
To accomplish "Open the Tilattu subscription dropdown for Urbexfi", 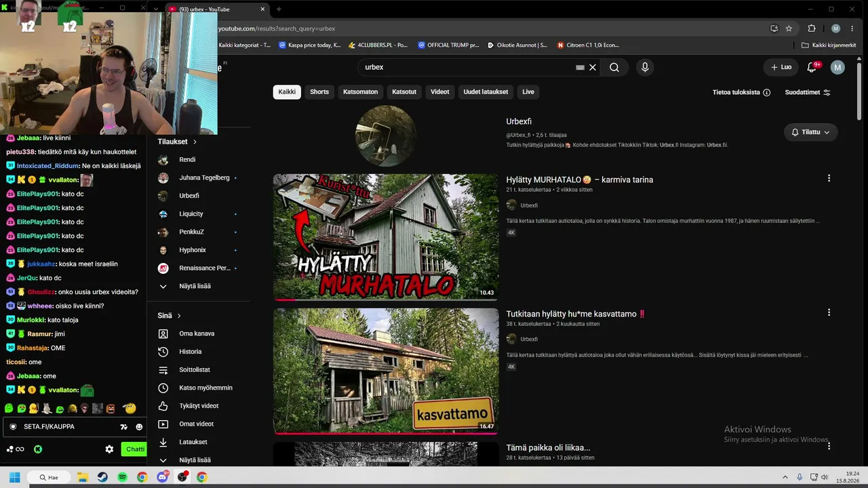I will [x=810, y=132].
